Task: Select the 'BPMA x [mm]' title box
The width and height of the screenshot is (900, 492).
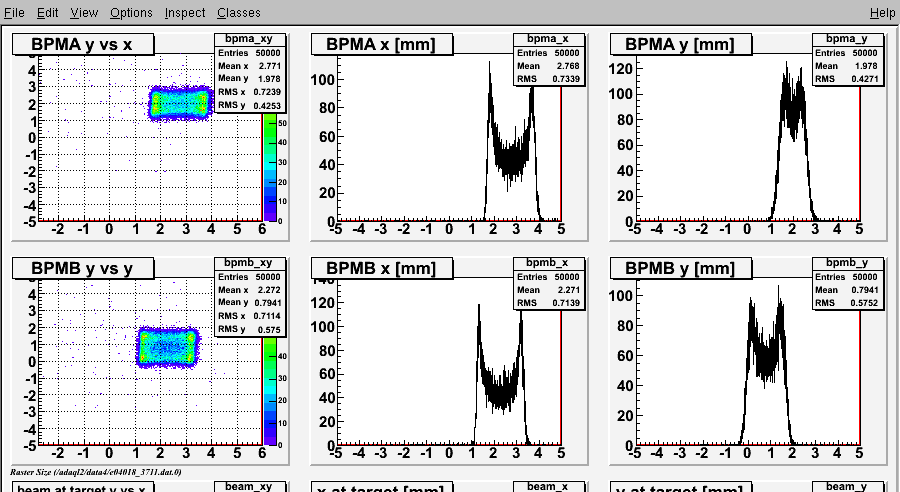Action: click(382, 44)
